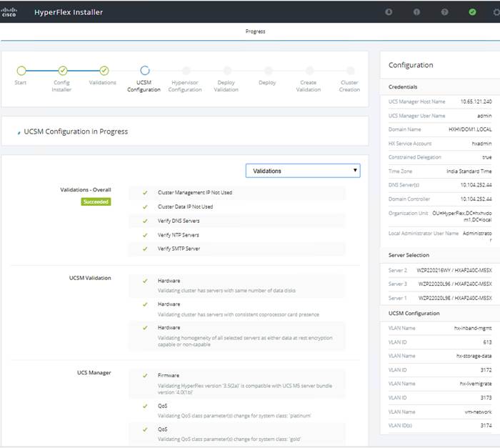Click the Hypervisor Configuration step
Viewport: 500px width, 448px height.
point(186,71)
